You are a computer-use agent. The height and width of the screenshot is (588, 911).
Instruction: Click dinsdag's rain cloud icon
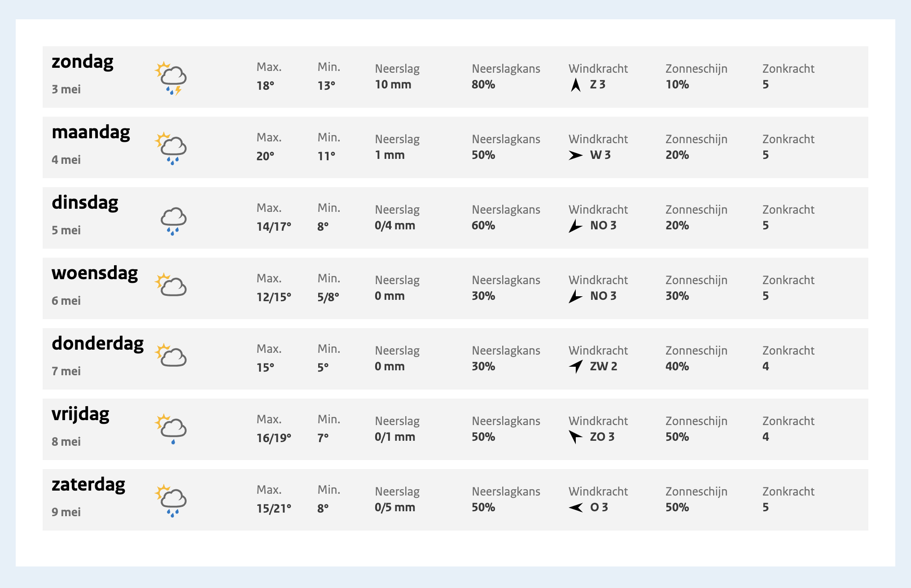pyautogui.click(x=173, y=221)
